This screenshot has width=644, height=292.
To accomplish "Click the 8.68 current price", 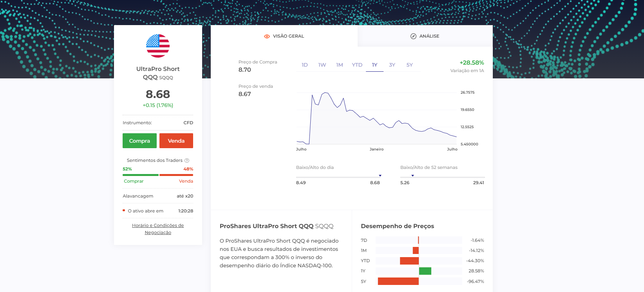I will [158, 94].
